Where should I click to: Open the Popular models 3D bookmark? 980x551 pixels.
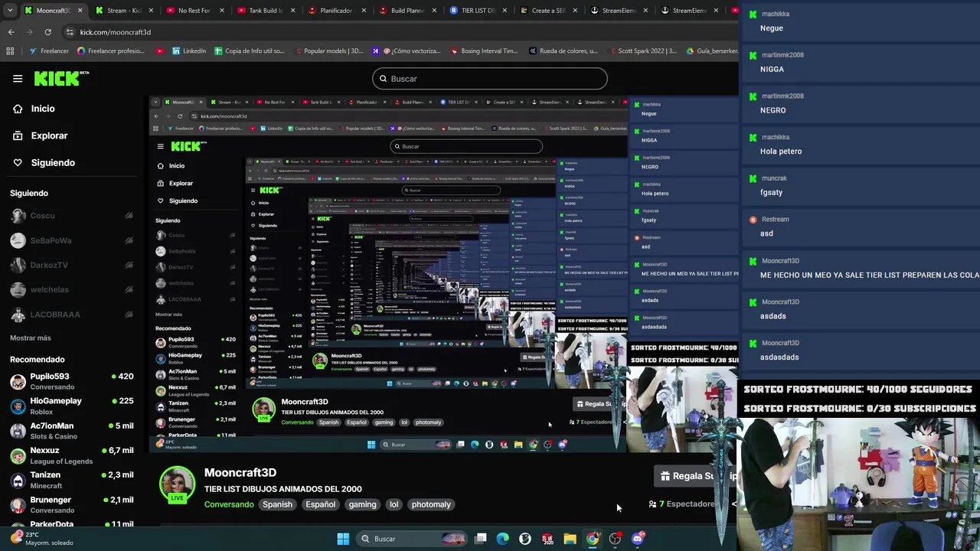[328, 51]
